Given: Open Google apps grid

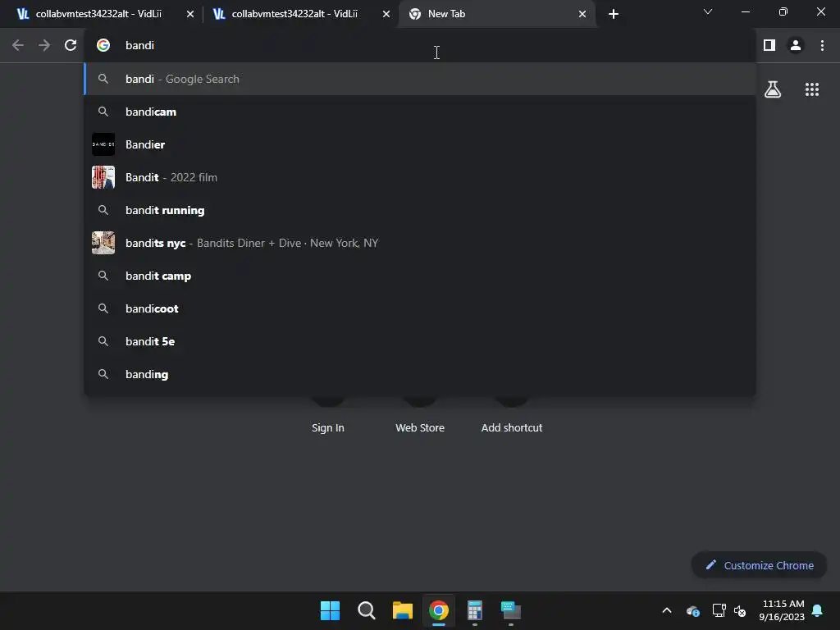Looking at the screenshot, I should [812, 89].
